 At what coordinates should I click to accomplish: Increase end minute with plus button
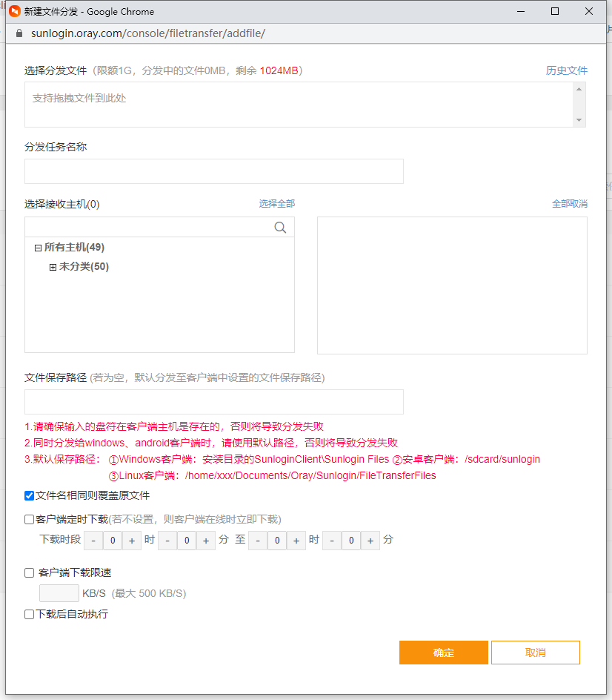coord(370,541)
